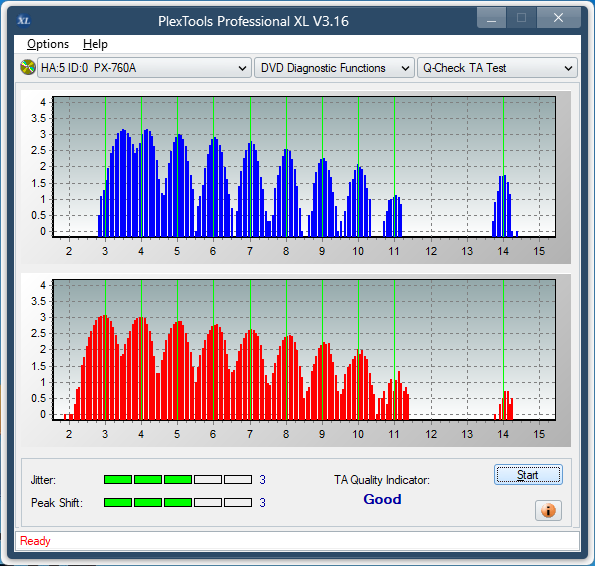Click the disc drive icon beside HA:5
This screenshot has width=595, height=566.
[x=28, y=68]
